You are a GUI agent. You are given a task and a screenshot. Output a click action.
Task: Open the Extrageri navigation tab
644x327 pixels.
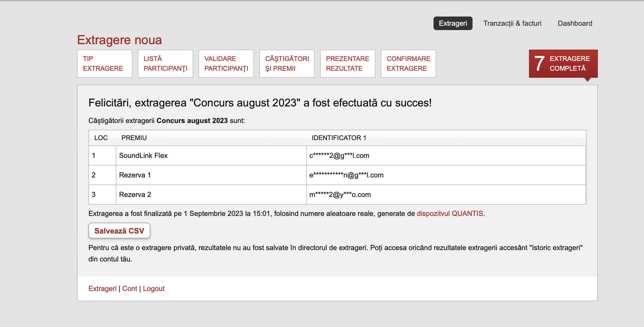pos(453,23)
